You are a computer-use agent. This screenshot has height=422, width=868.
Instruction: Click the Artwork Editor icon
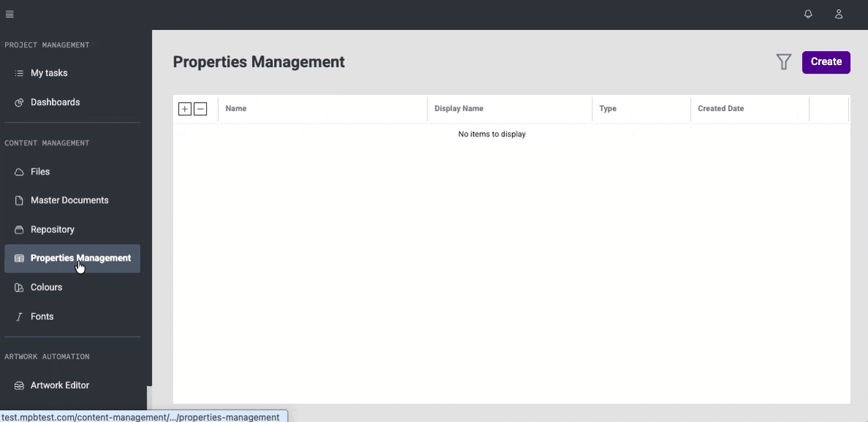pos(19,385)
